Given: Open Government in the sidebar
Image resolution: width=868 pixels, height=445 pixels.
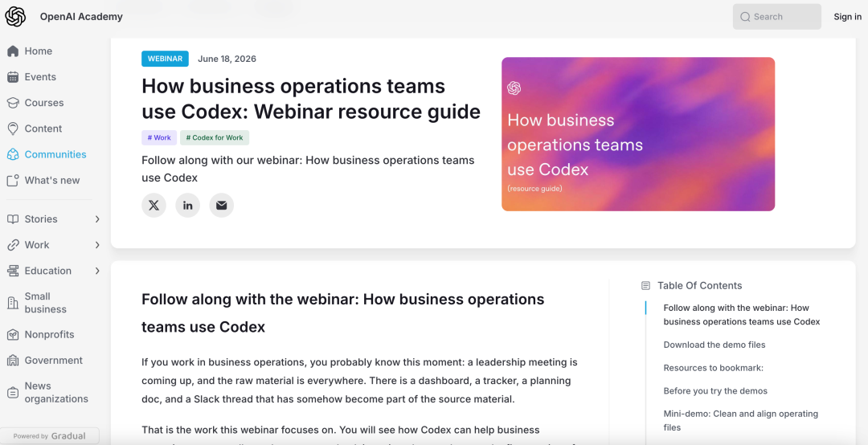Looking at the screenshot, I should coord(54,361).
